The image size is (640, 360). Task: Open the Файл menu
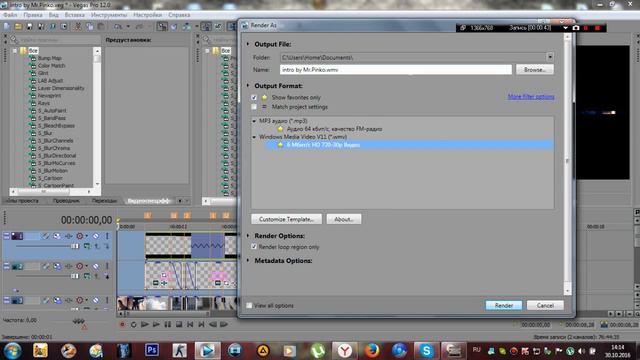click(11, 15)
